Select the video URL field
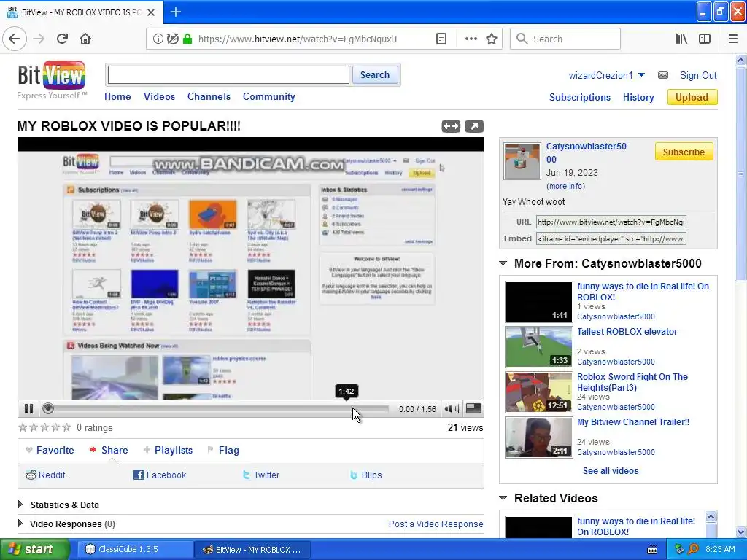The height and width of the screenshot is (560, 747). pyautogui.click(x=611, y=222)
